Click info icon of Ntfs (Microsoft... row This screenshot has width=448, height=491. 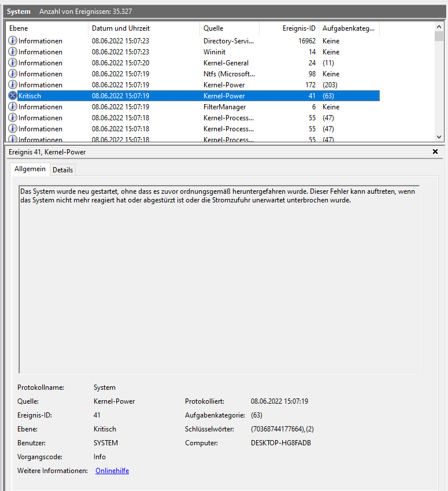(13, 73)
